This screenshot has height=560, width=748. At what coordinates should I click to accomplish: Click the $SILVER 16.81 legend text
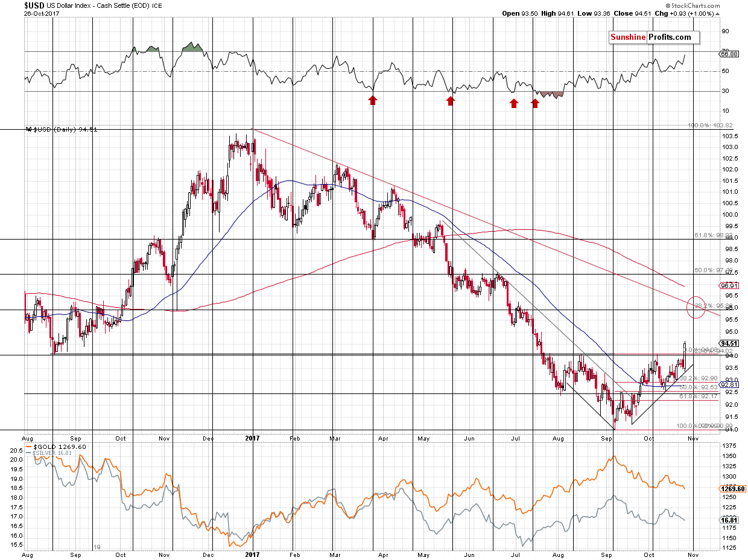[x=51, y=453]
